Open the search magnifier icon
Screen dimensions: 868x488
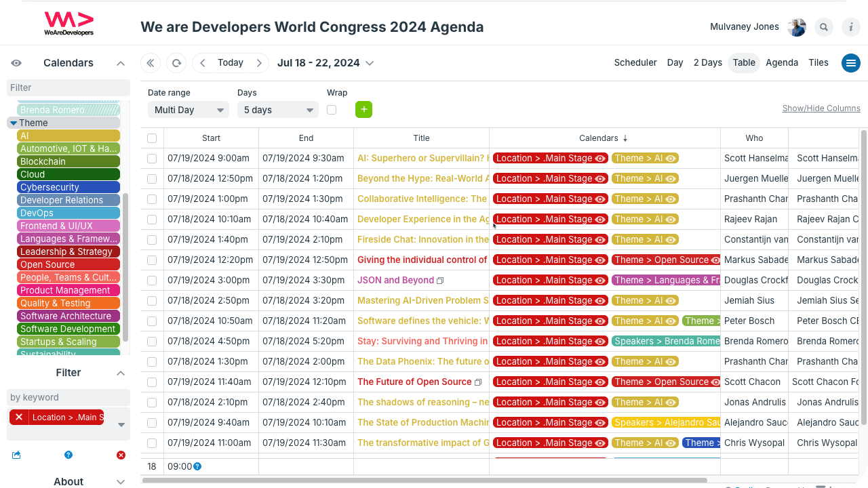[x=824, y=27]
